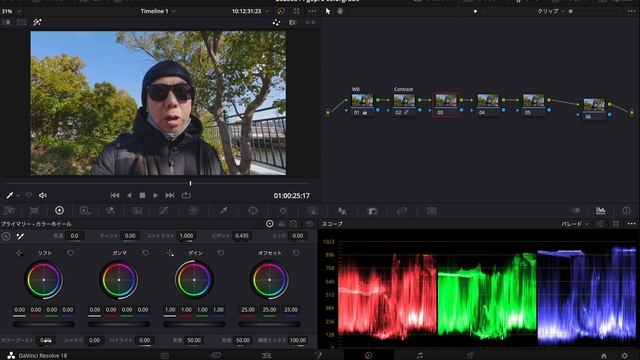This screenshot has height=360, width=640.
Task: Open the Curves palette icon
Action: [x=164, y=211]
